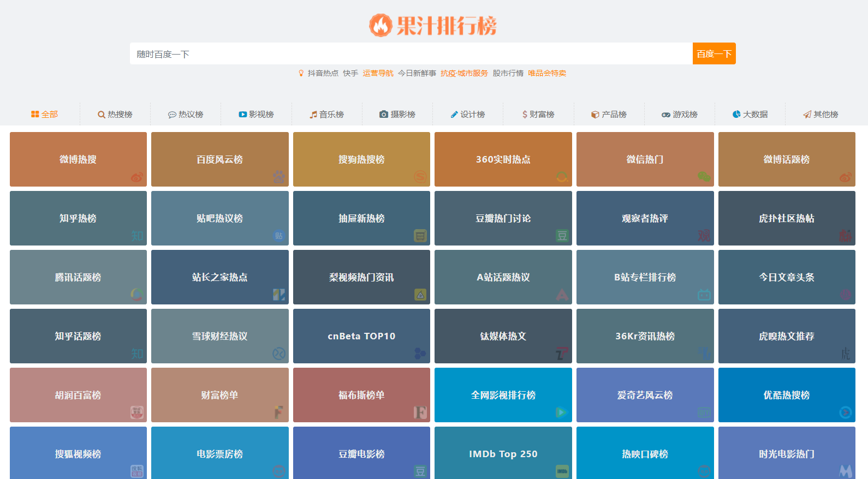
Task: Click the 百度一下 search button
Action: click(x=714, y=53)
